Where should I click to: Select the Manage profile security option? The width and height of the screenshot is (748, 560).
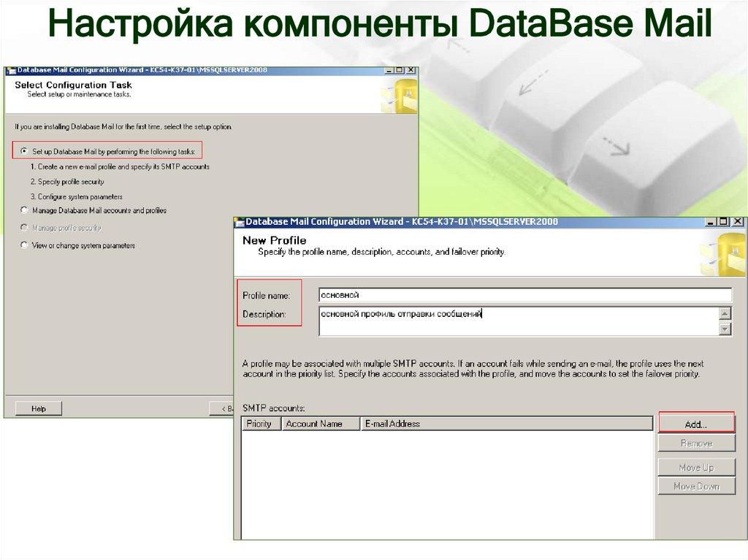pos(23,227)
